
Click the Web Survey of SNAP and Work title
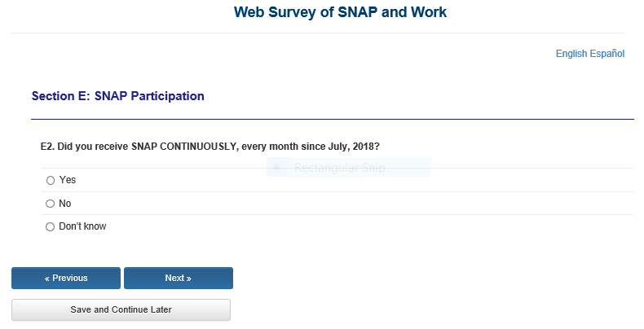tap(340, 12)
